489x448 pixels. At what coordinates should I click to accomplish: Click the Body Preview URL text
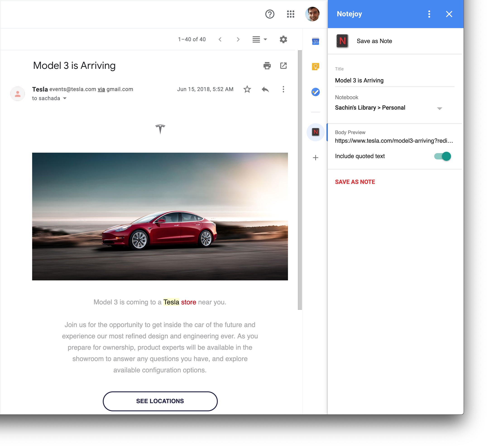pyautogui.click(x=394, y=141)
